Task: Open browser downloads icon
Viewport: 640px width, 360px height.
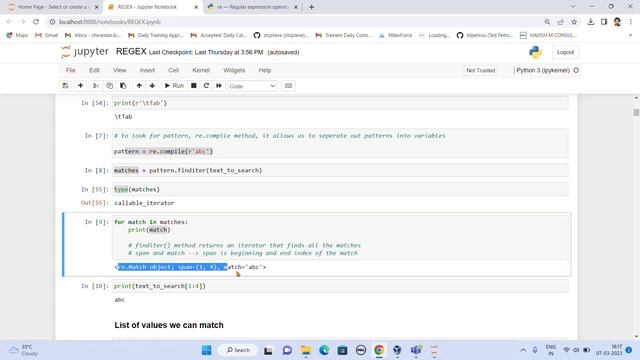Action: [x=591, y=22]
